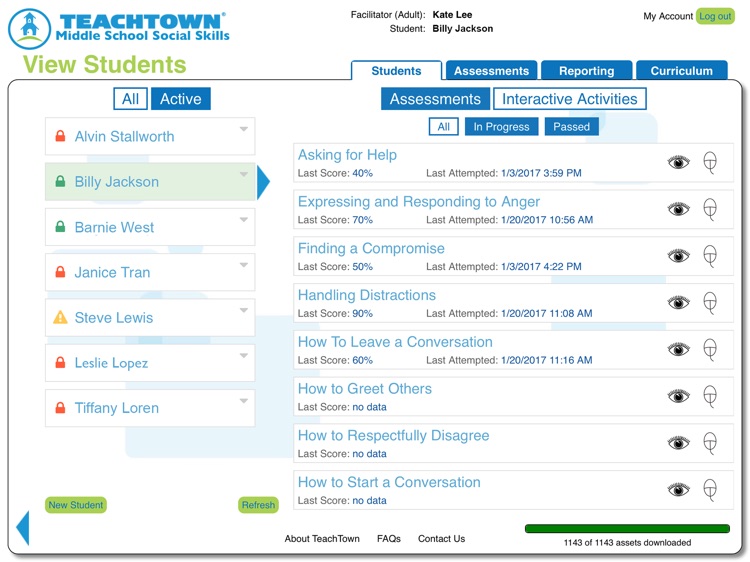Open the How to Greet Others assessment title
Image resolution: width=750 pixels, height=562 pixels.
364,388
